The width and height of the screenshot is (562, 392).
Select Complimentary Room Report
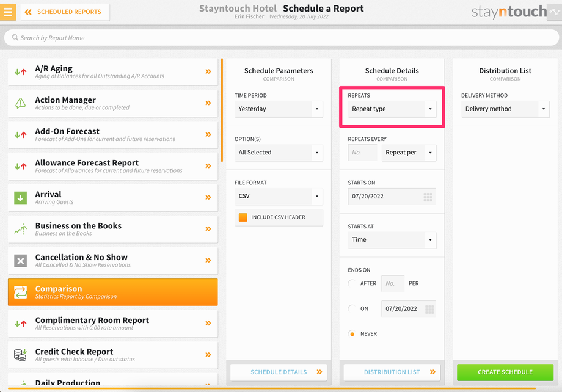[112, 323]
